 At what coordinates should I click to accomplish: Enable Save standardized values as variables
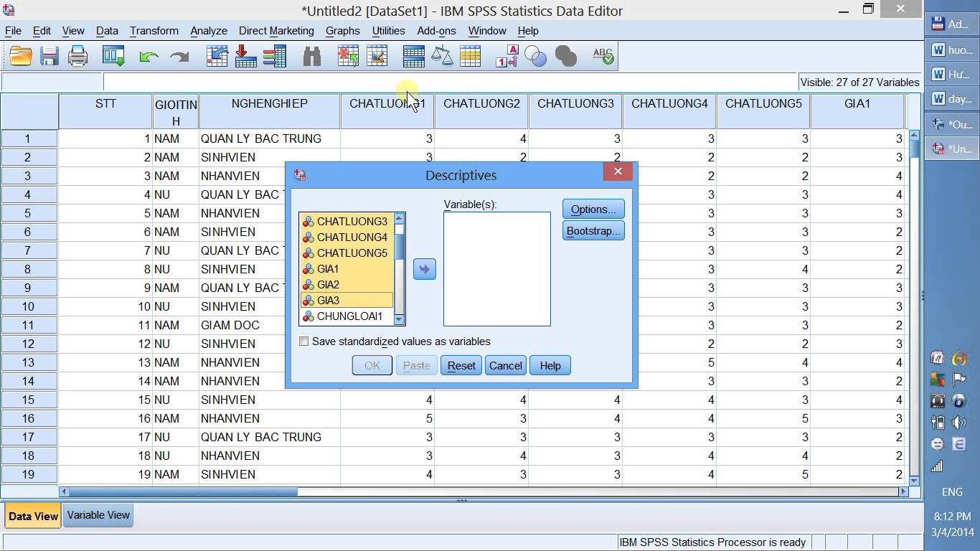[304, 342]
